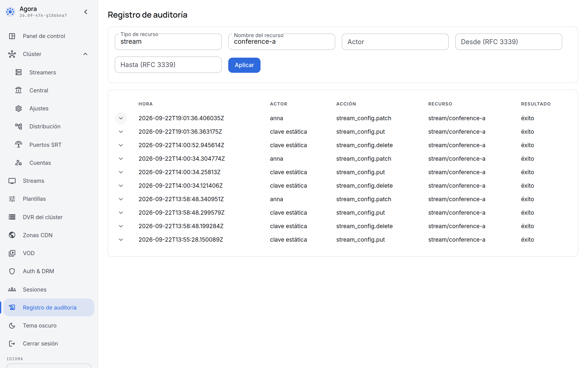The height and width of the screenshot is (368, 588).
Task: Click the Puertos SRT antenna icon
Action: [x=18, y=145]
